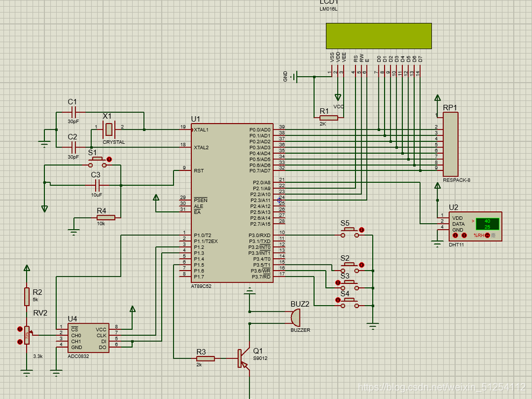Click the DHT11 green value readout
Image resolution: width=532 pixels, height=399 pixels.
click(487, 224)
